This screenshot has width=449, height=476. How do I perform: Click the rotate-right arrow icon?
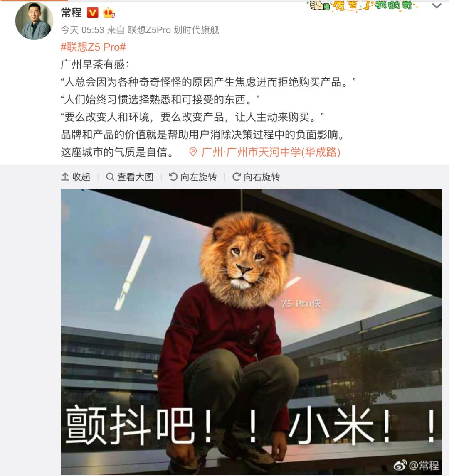coord(236,177)
